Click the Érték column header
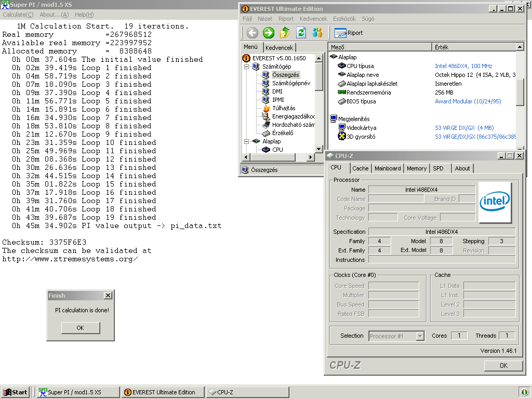This screenshot has width=532, height=399. 474,47
